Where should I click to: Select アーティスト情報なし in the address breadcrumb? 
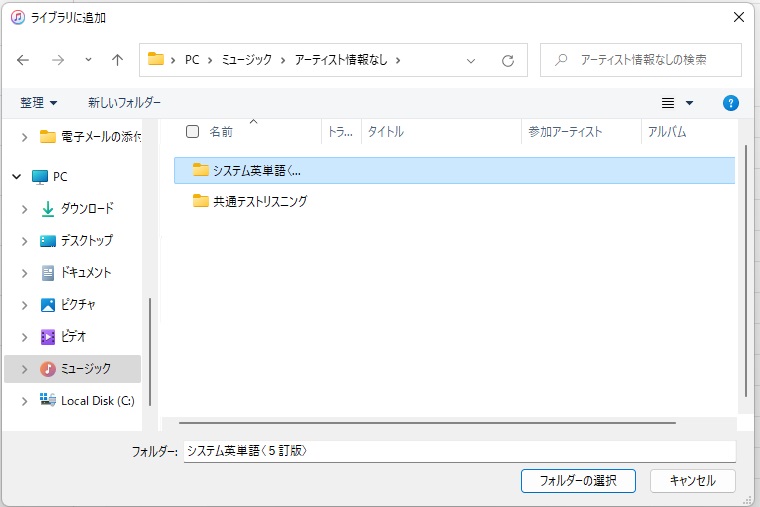point(341,60)
